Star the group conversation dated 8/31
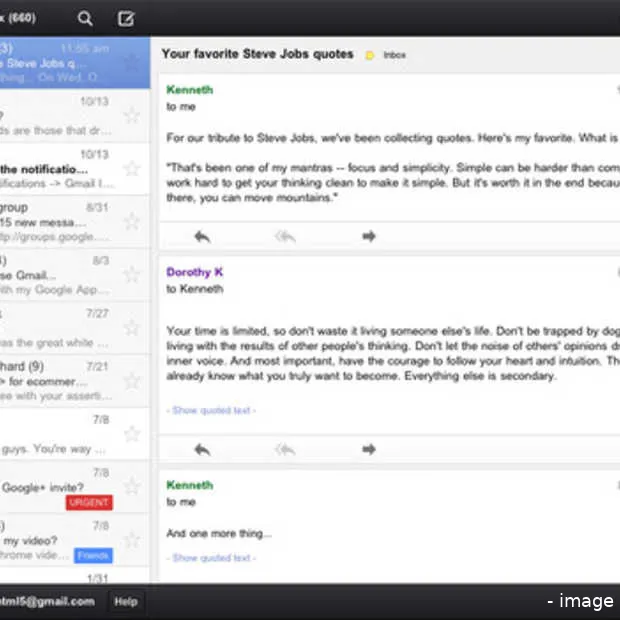Screen dimensions: 620x620 click(132, 221)
